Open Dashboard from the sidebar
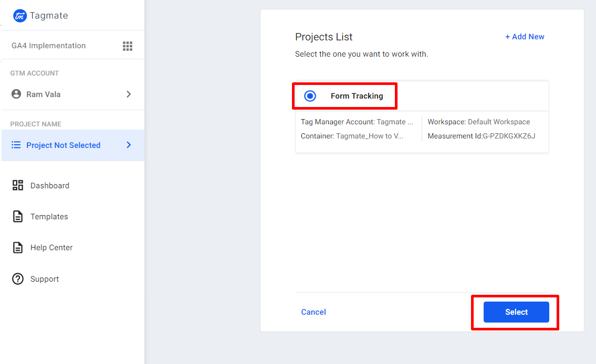This screenshot has height=364, width=596. coord(50,186)
